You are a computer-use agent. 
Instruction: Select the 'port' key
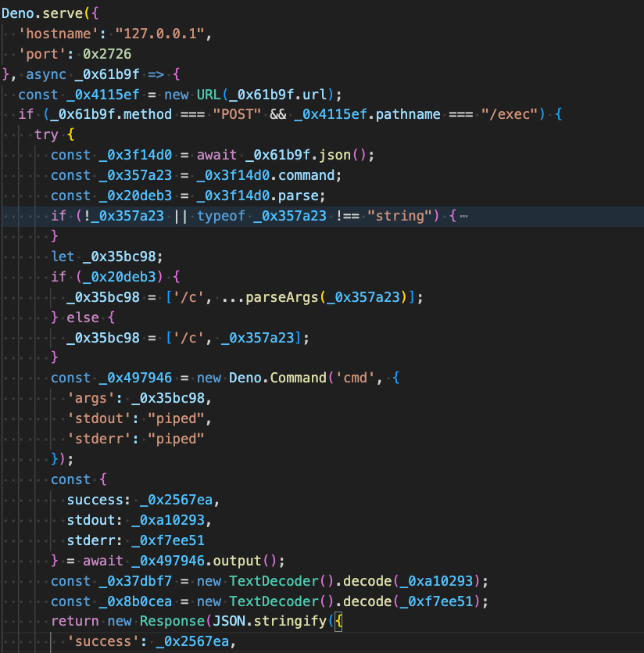(x=42, y=54)
